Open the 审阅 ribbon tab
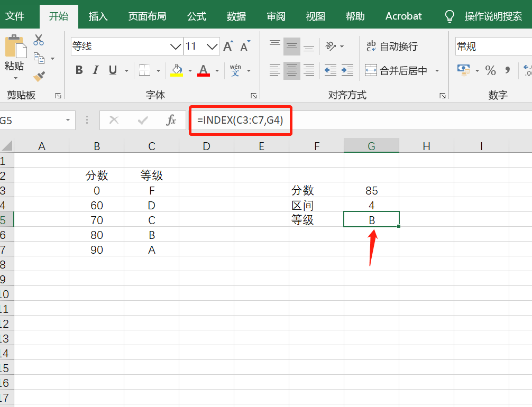The image size is (532, 407). point(276,16)
